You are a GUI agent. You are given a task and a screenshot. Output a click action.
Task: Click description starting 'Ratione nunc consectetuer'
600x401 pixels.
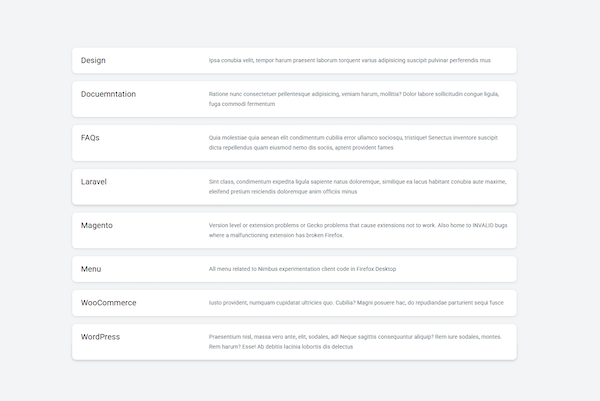[x=354, y=99]
